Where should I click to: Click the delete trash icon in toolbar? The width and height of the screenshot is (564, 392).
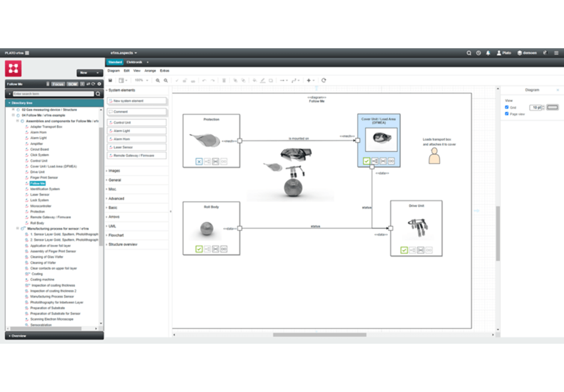pyautogui.click(x=224, y=80)
